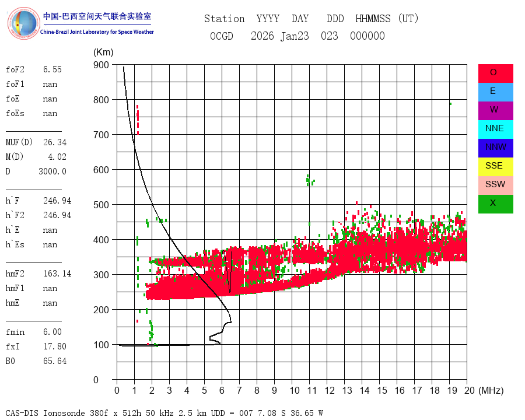Click the hmF1 label
The image size is (525, 420).
click(x=15, y=288)
